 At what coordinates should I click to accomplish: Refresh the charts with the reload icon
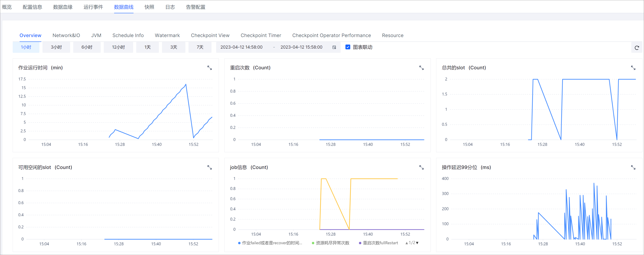point(637,47)
